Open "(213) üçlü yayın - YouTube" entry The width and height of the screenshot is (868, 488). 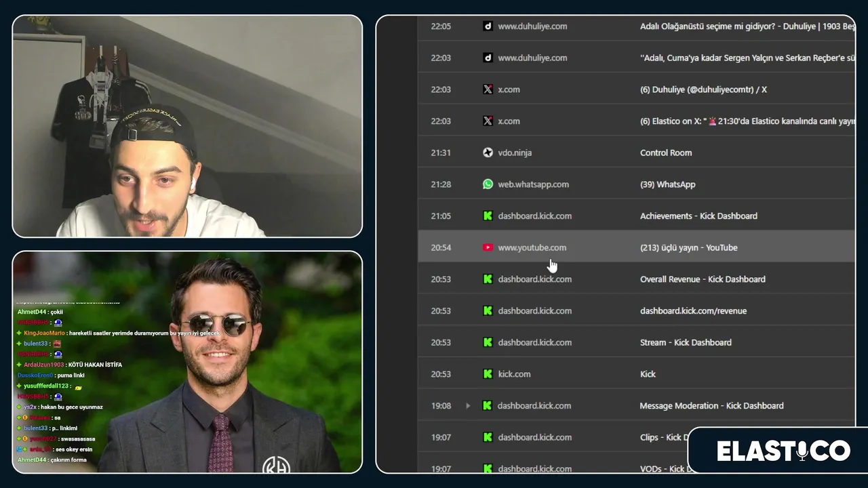pyautogui.click(x=688, y=247)
